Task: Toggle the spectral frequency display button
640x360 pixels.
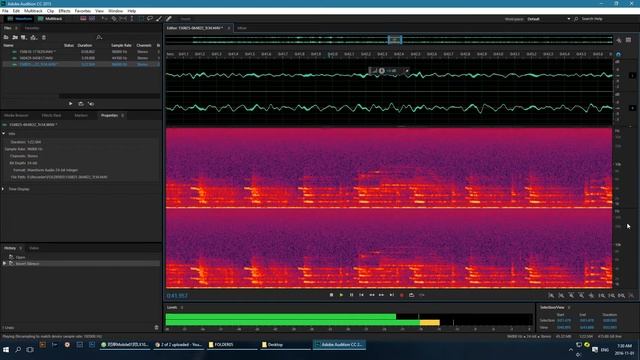Action: pyautogui.click(x=83, y=19)
